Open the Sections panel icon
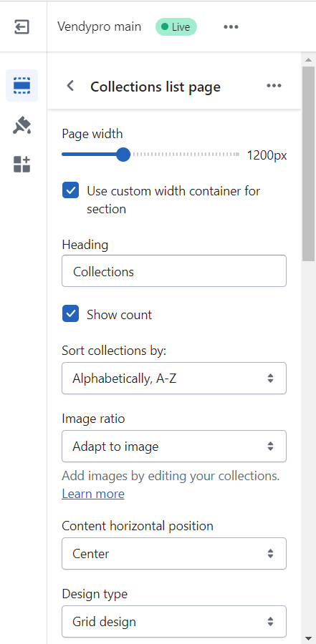 coord(21,85)
